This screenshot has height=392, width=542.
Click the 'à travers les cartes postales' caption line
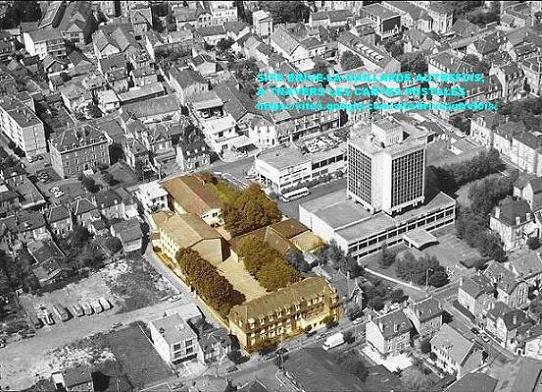tap(361, 92)
